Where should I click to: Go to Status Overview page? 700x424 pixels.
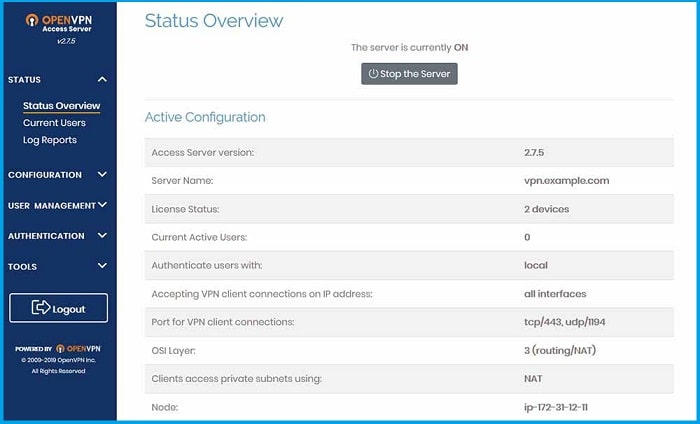tap(62, 106)
